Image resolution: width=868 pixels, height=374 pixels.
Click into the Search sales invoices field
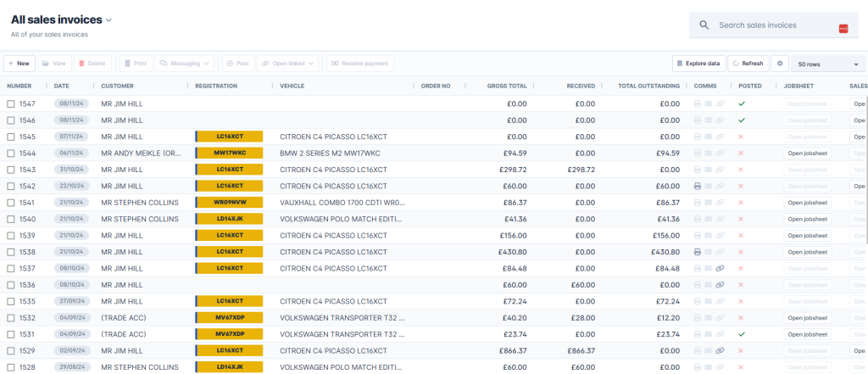tap(774, 25)
